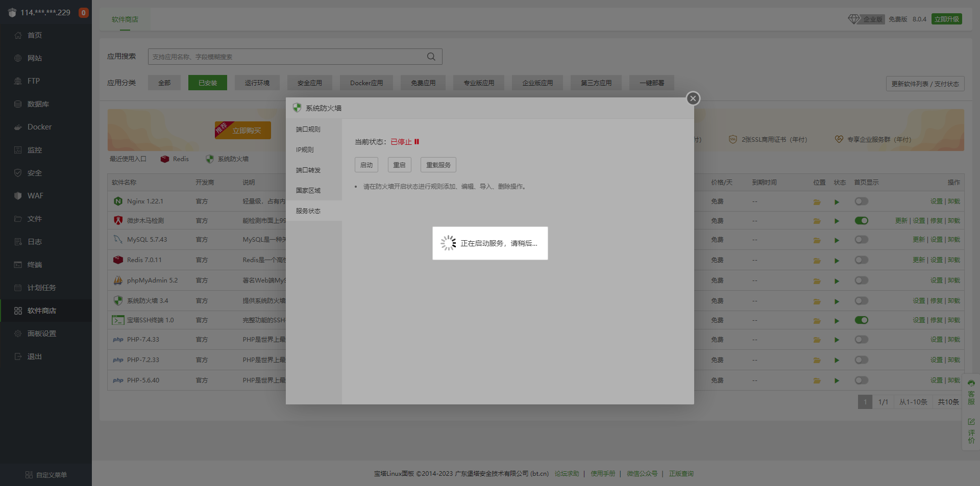Click the 宝塔SSH终端 terminal icon
The image size is (980, 486).
[x=118, y=320]
